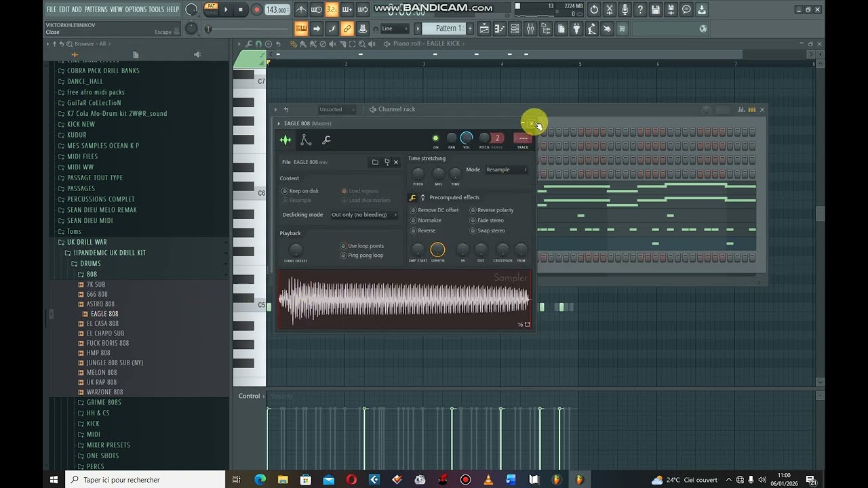The height and width of the screenshot is (488, 868).
Task: Open the OPTIONS menu
Action: coord(136,9)
